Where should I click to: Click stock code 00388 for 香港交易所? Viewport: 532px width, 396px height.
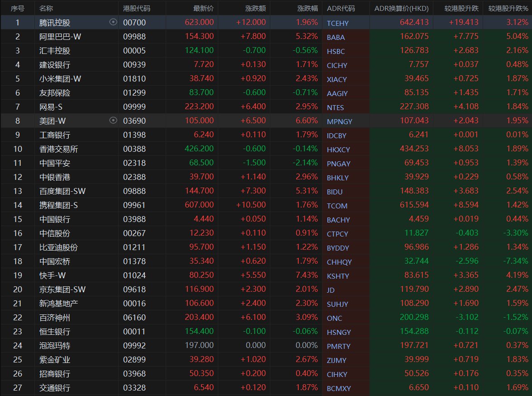pyautogui.click(x=134, y=149)
